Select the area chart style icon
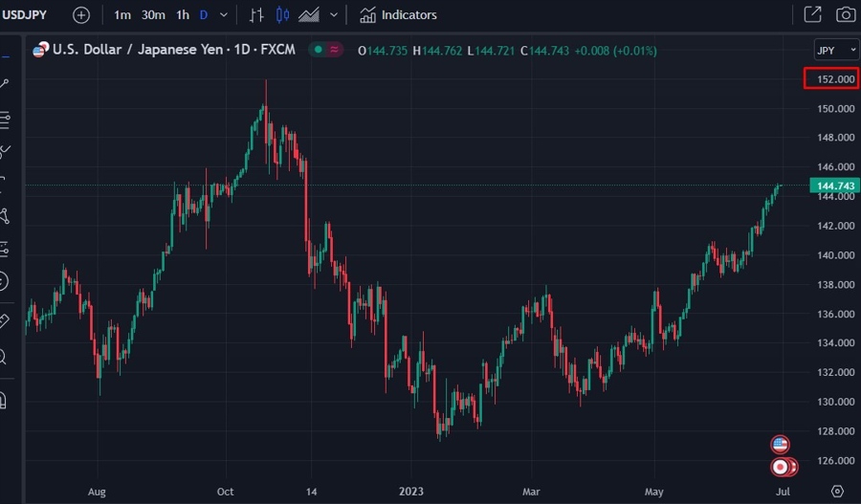 click(309, 15)
